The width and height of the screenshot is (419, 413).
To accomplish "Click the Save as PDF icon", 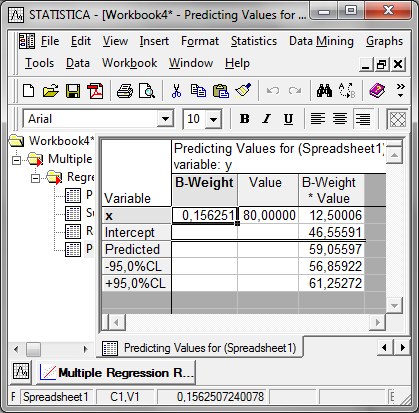I will (x=95, y=91).
